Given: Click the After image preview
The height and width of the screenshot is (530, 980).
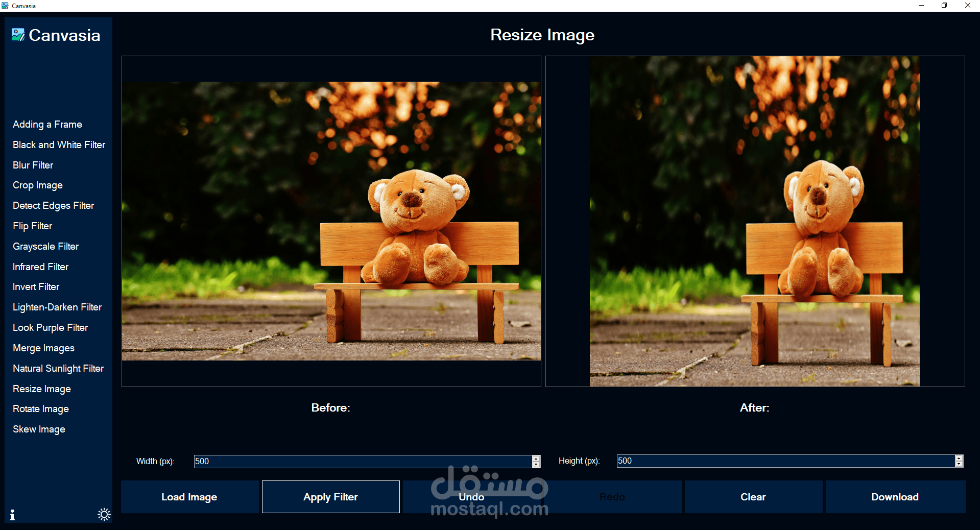Looking at the screenshot, I should pos(755,221).
